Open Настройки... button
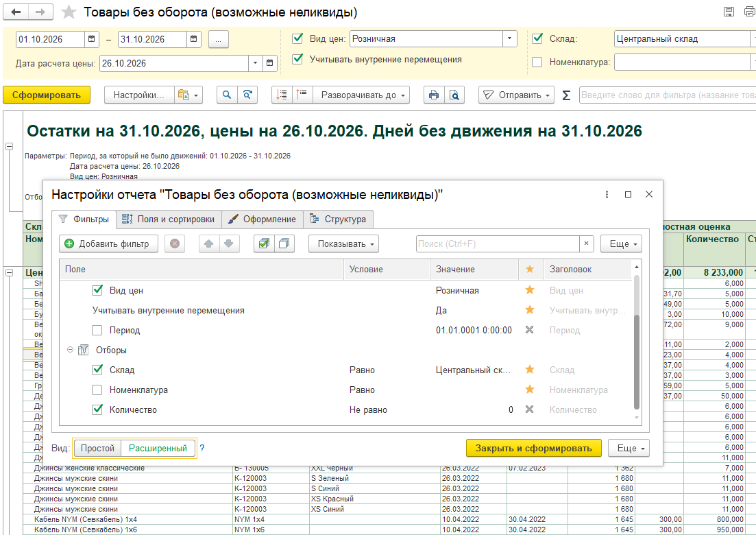This screenshot has height=535, width=756. [139, 95]
